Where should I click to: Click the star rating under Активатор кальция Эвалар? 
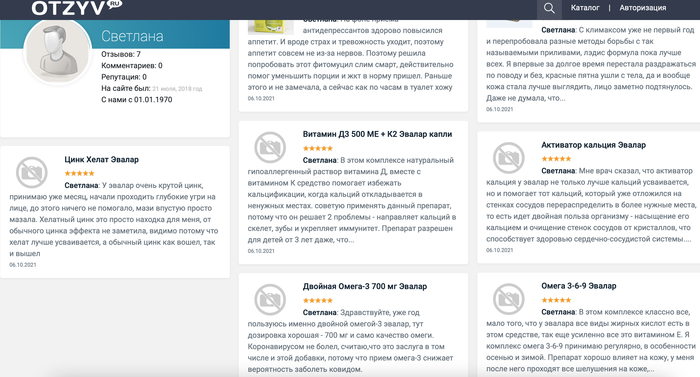556,159
